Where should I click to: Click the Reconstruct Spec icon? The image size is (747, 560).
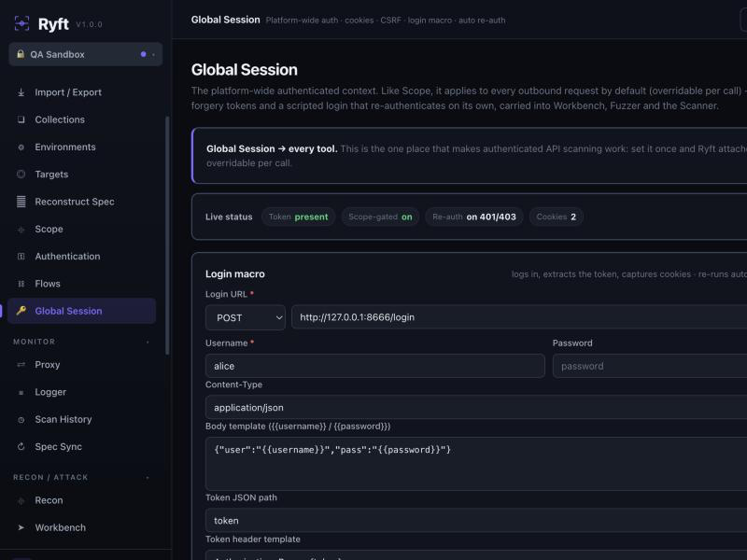pos(21,202)
